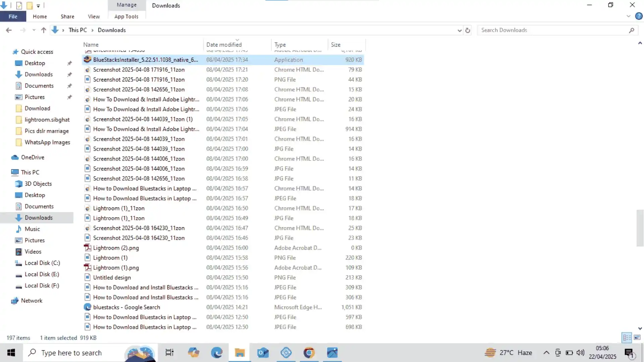Open the File menu
This screenshot has height=362, width=644.
point(13,16)
